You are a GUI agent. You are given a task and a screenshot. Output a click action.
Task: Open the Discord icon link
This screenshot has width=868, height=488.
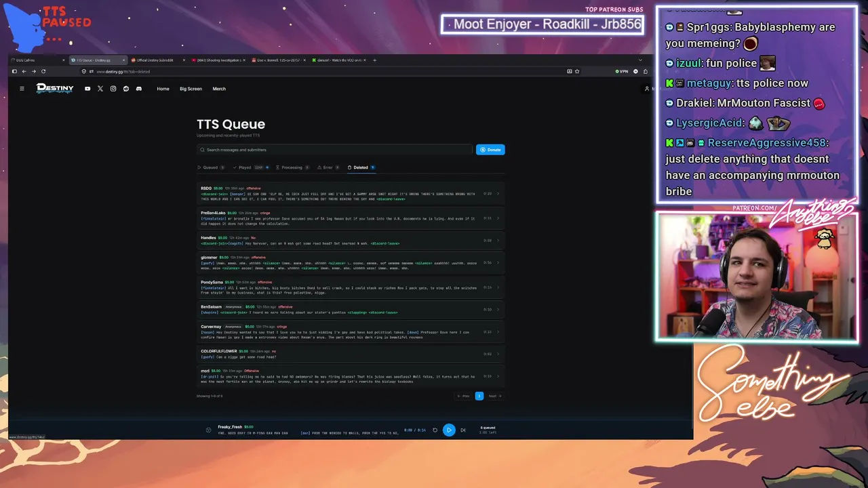click(x=139, y=89)
